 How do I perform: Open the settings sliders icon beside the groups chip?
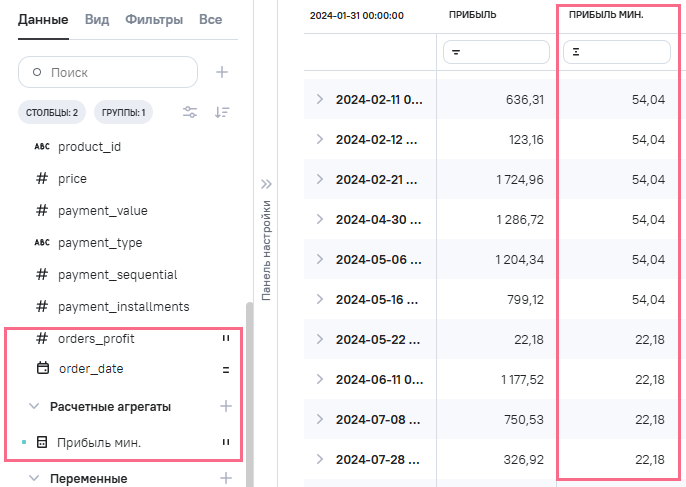tap(190, 112)
